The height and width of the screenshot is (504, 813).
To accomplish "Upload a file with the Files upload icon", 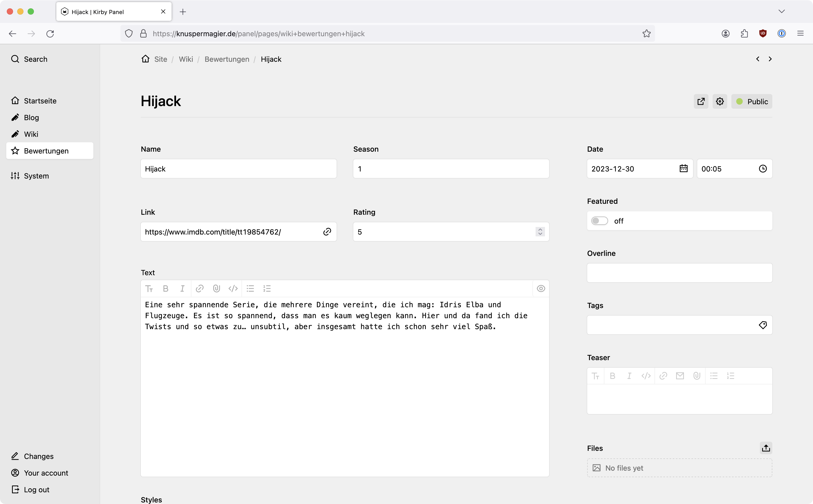I will coord(766,448).
